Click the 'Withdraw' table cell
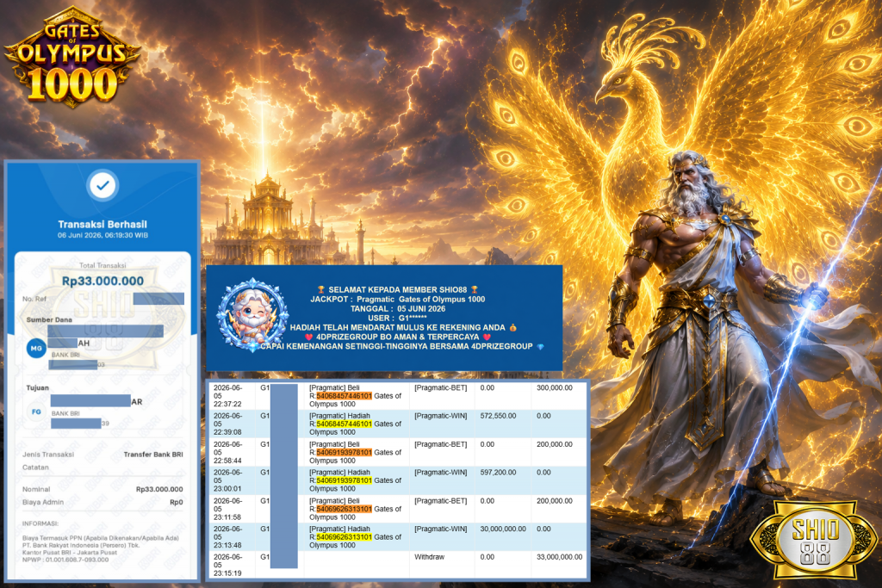The height and width of the screenshot is (588, 882). tap(429, 557)
